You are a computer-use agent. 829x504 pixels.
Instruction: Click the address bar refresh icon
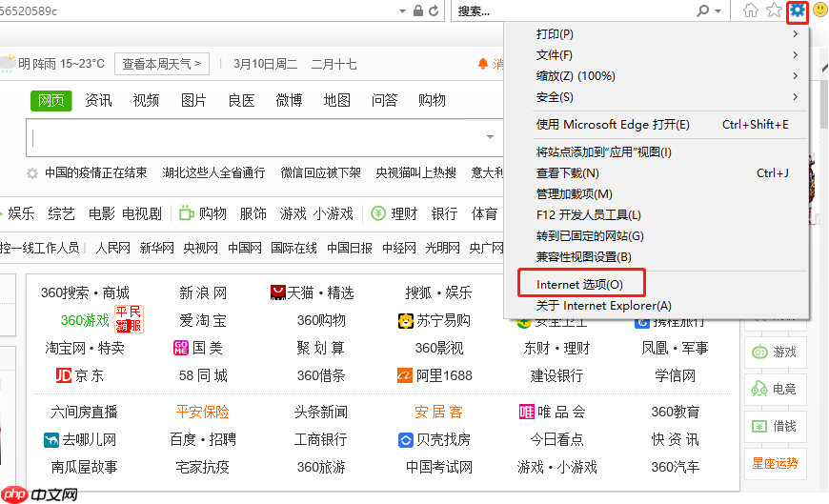(434, 10)
